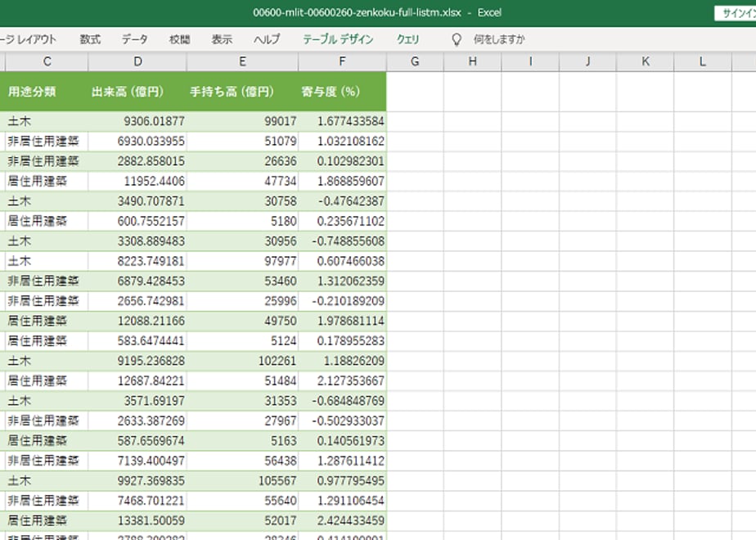This screenshot has height=540, width=756.
Task: Select column E by its header
Action: [242, 61]
